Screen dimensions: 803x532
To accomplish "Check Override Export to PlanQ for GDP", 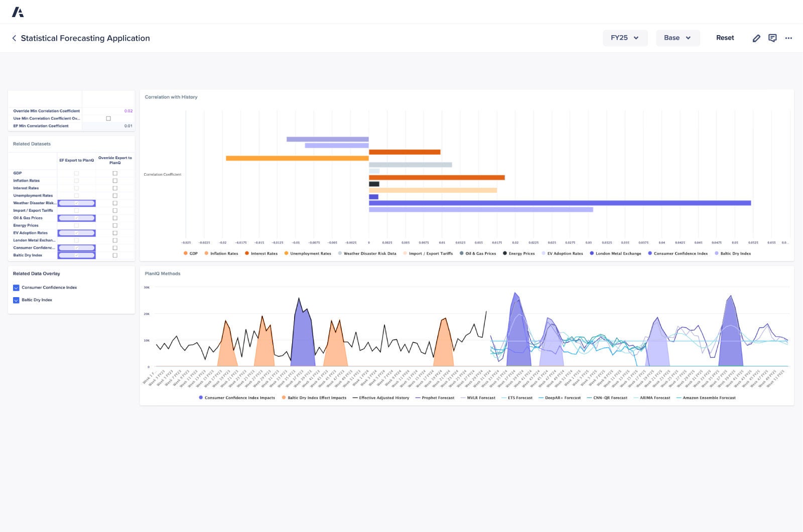I will pyautogui.click(x=115, y=173).
